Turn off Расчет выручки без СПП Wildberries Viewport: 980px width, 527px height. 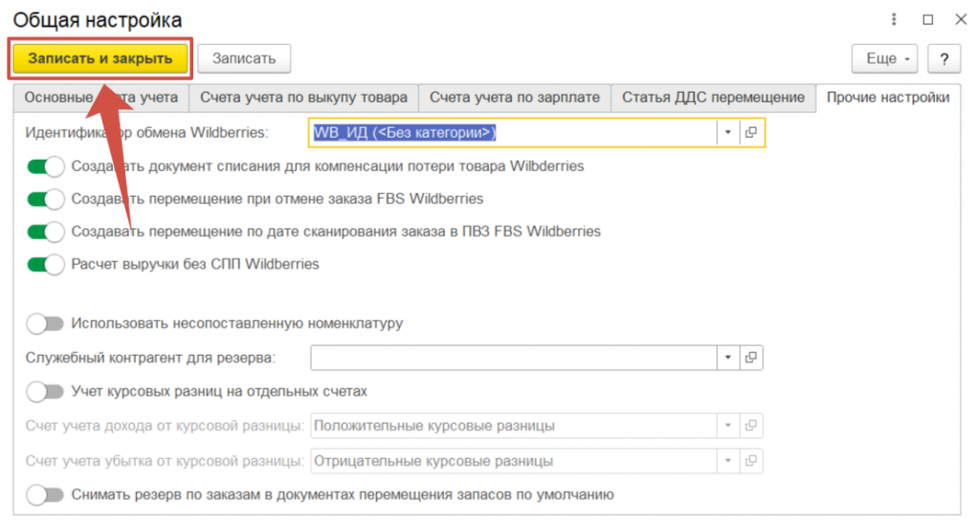pyautogui.click(x=45, y=264)
